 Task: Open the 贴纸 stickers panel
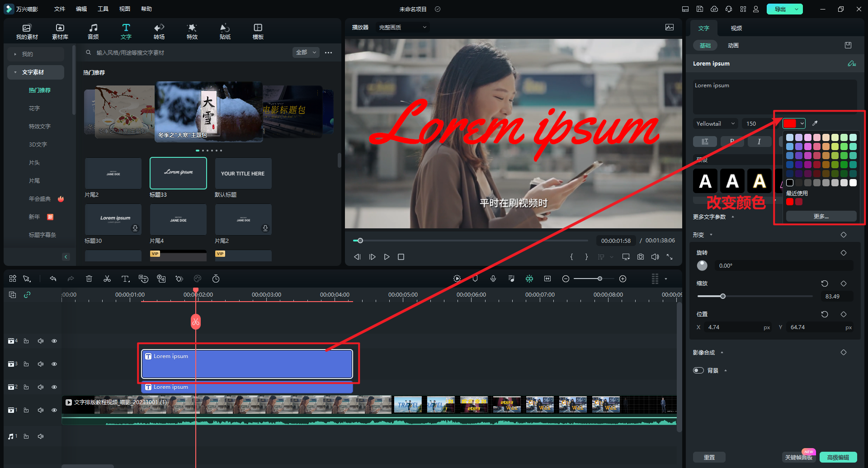[225, 32]
